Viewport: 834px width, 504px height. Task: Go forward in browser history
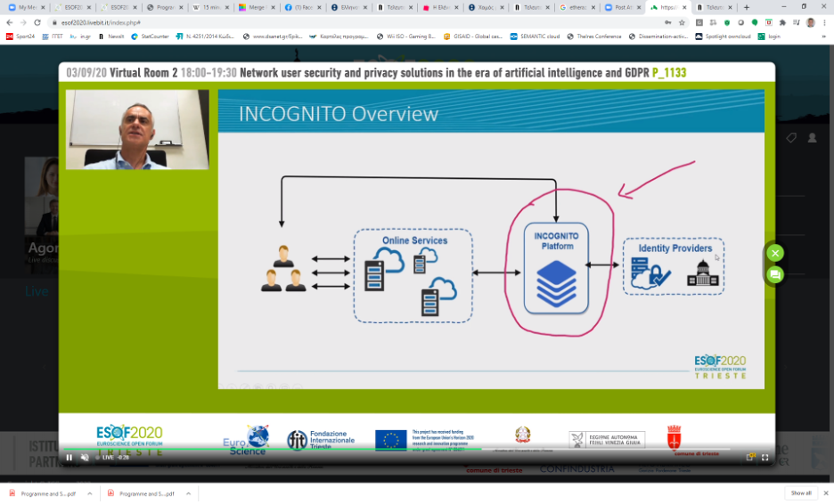[23, 22]
